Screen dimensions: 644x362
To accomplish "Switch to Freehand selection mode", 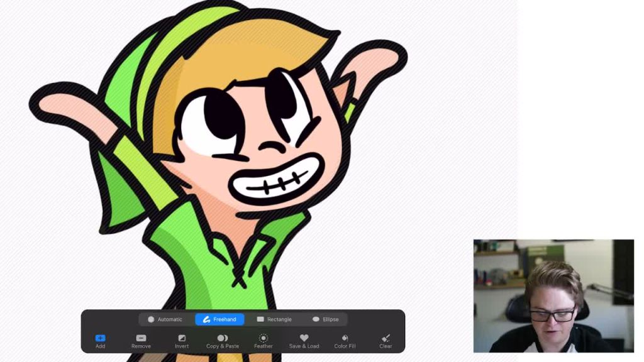I will (219, 319).
